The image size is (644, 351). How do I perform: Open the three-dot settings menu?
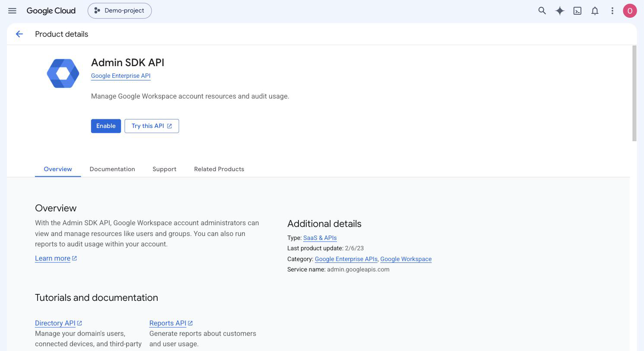click(x=612, y=11)
